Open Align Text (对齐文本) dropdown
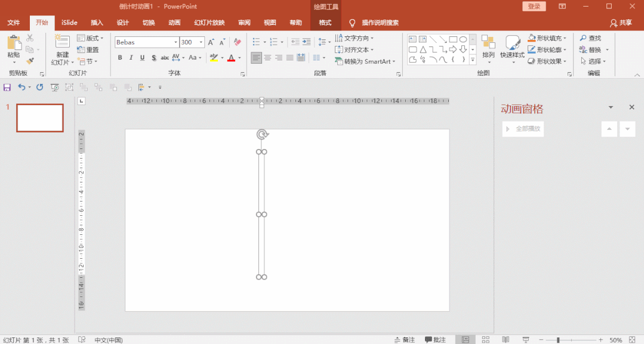 (x=355, y=49)
